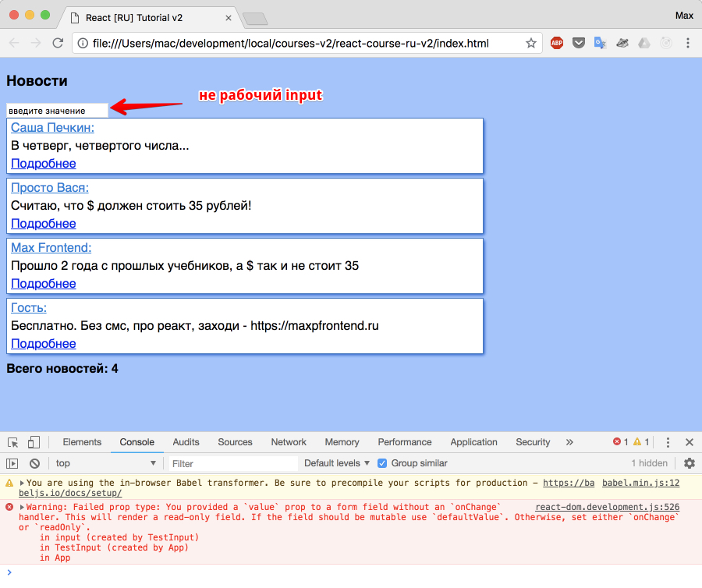Image resolution: width=702 pixels, height=588 pixels.
Task: Toggle the device toolbar icon
Action: click(x=34, y=442)
